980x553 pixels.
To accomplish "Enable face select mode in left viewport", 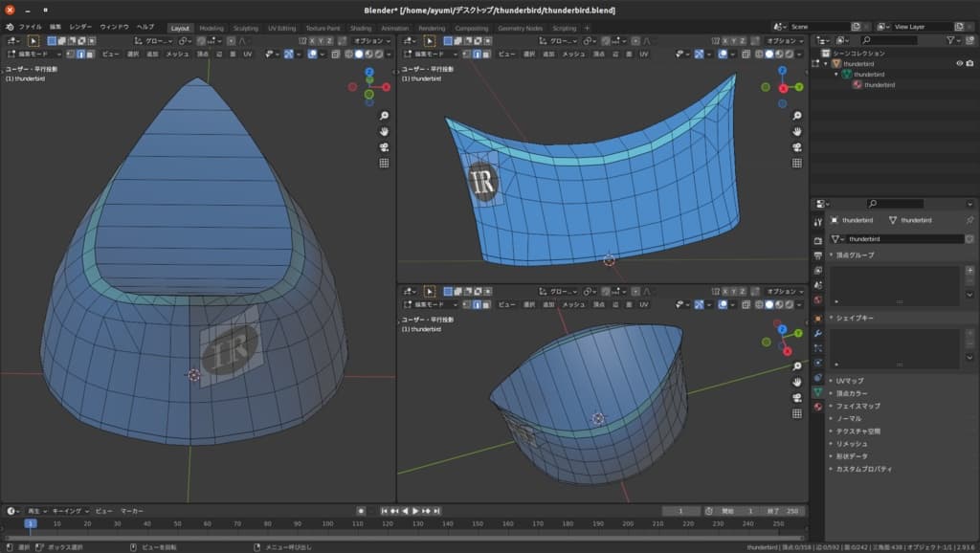I will 89,55.
